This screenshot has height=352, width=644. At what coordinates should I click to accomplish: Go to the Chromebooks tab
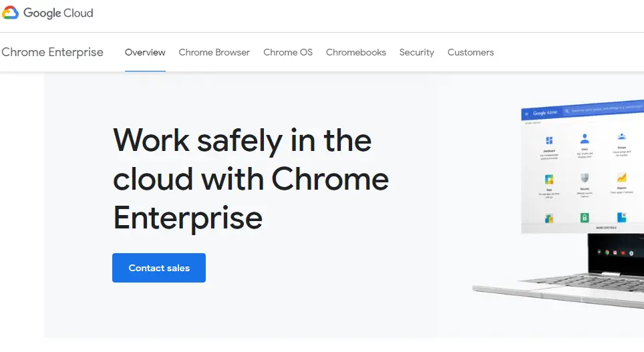coord(355,52)
